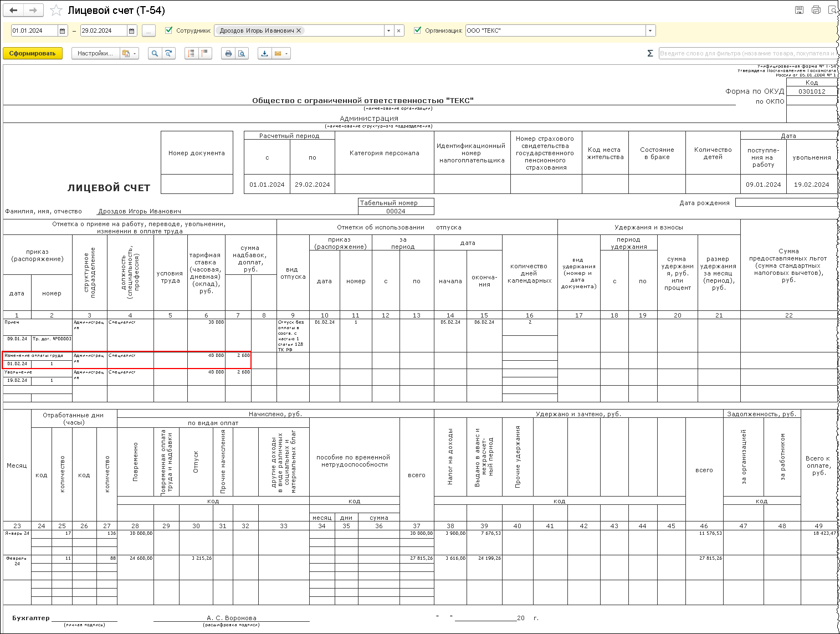
Task: Go back using the left arrow button
Action: [x=14, y=11]
